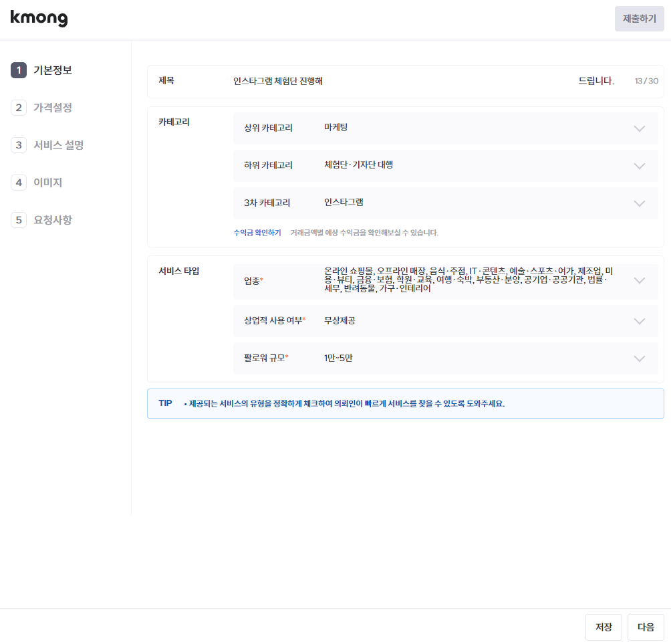Viewport: 671px width, 644px height.
Task: Open the 상위 카테고리 dropdown
Action: click(x=446, y=128)
